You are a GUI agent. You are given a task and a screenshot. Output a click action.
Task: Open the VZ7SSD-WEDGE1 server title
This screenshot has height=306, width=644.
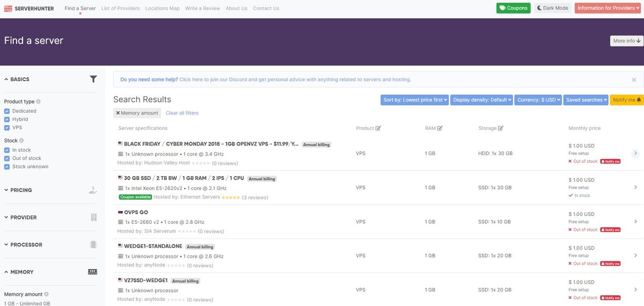click(146, 280)
